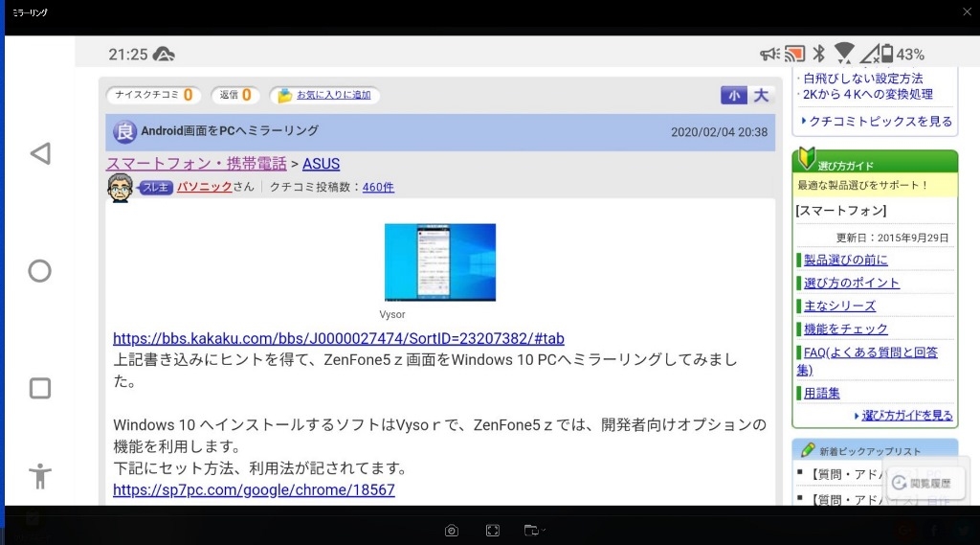This screenshot has height=545, width=980.
Task: Close the mirroring window
Action: click(967, 11)
